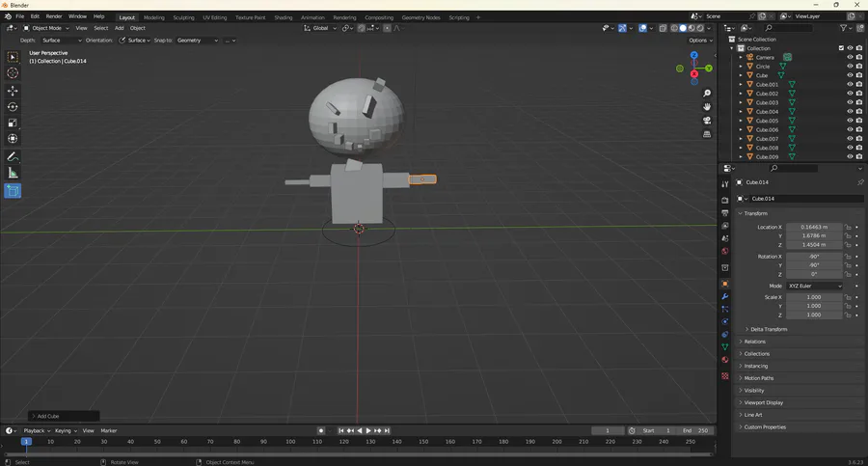The height and width of the screenshot is (466, 868).
Task: Select the Add Cube tool
Action: click(x=13, y=191)
